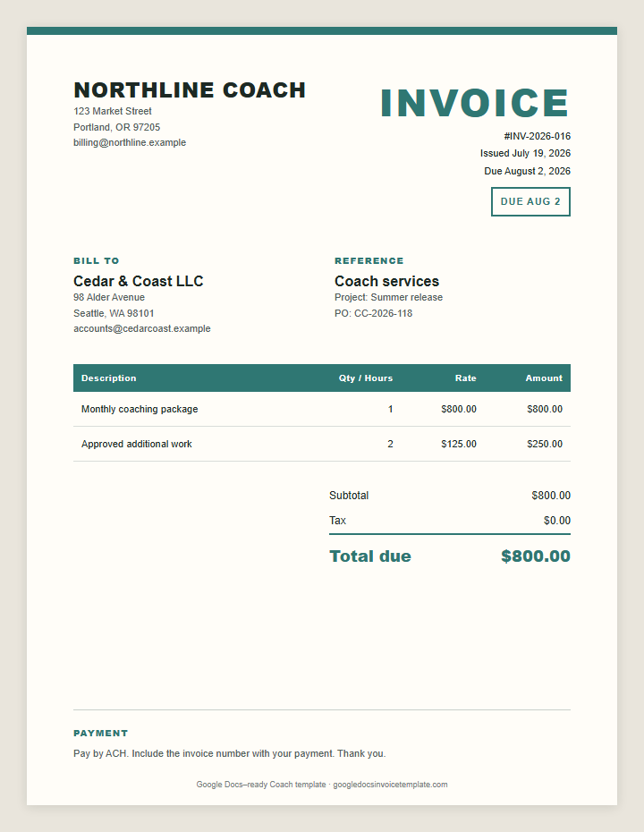Click the BILL TO section label
The width and height of the screenshot is (644, 832).
click(x=96, y=260)
